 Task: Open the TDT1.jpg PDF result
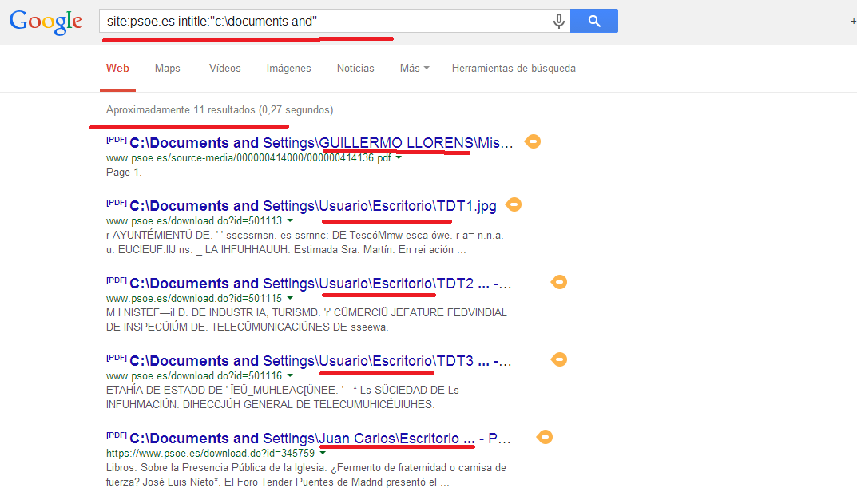click(x=312, y=206)
